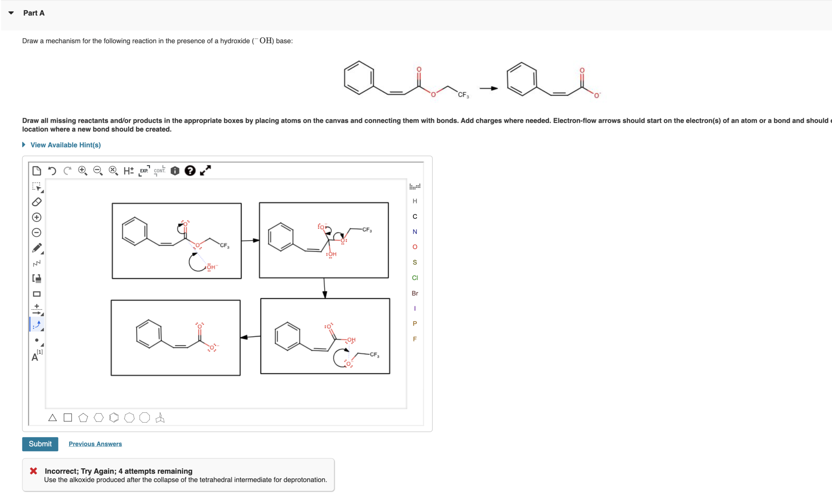This screenshot has height=504, width=832.
Task: Click the OH group in the third box
Action: tap(351, 340)
